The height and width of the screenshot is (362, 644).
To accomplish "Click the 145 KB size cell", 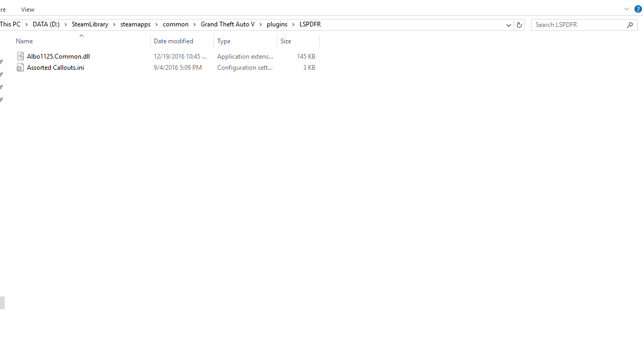I will pos(306,56).
